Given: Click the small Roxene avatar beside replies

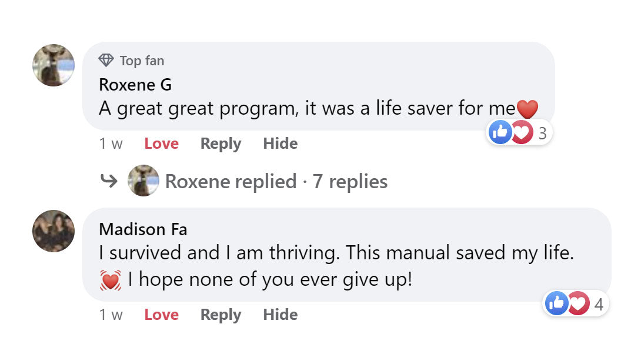Looking at the screenshot, I should coord(143,181).
